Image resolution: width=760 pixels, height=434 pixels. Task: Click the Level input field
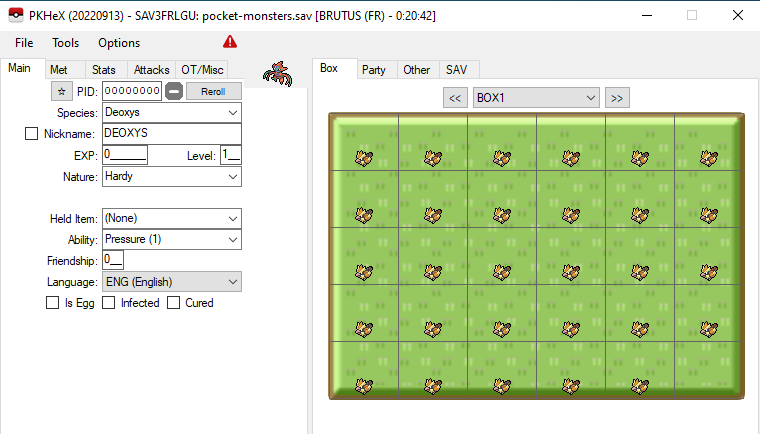tap(231, 155)
